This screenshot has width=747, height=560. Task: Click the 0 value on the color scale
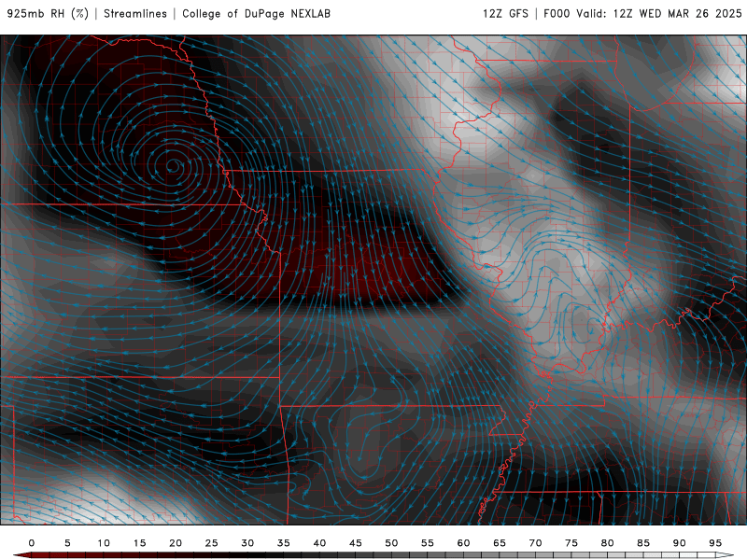point(32,543)
